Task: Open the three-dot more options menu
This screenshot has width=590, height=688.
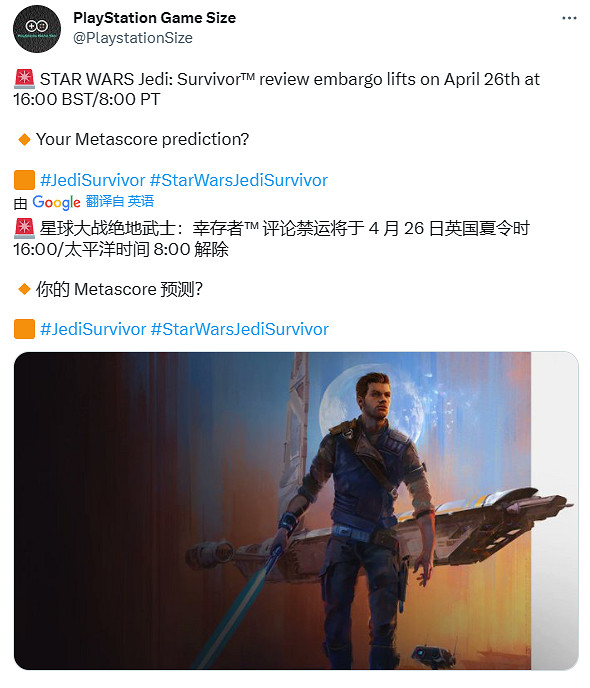Action: point(569,18)
